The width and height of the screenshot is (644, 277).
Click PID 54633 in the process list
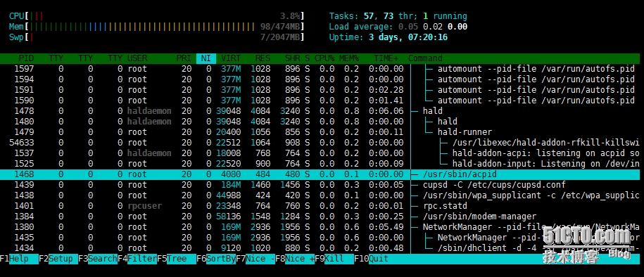[22, 143]
